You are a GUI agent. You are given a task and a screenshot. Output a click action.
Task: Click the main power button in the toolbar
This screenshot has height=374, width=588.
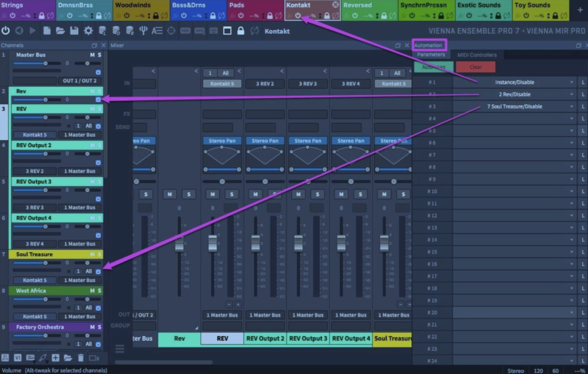coord(6,31)
